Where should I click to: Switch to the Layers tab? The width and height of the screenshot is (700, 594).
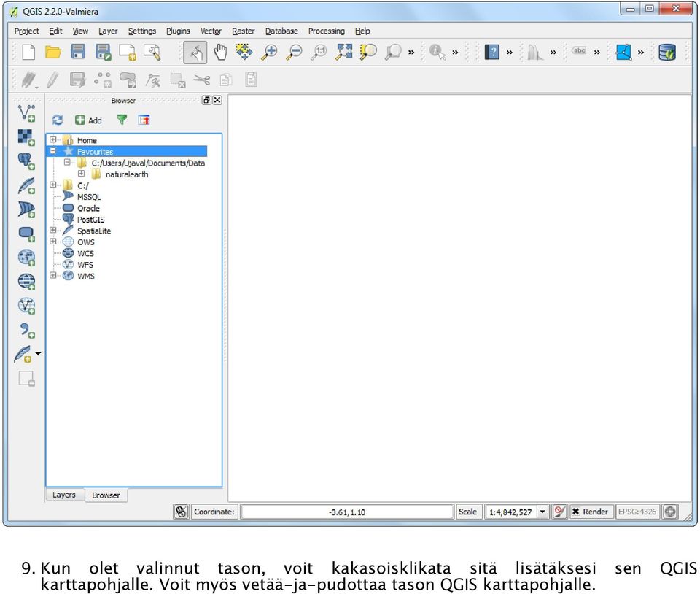[x=64, y=495]
